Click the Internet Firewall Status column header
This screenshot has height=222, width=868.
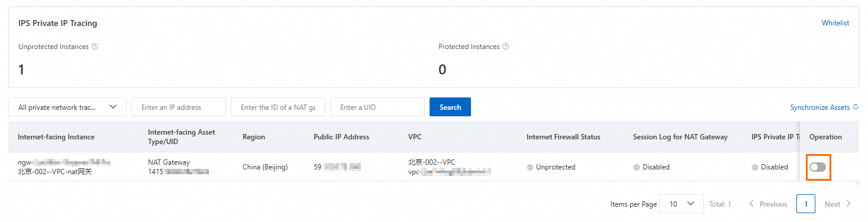pos(563,137)
